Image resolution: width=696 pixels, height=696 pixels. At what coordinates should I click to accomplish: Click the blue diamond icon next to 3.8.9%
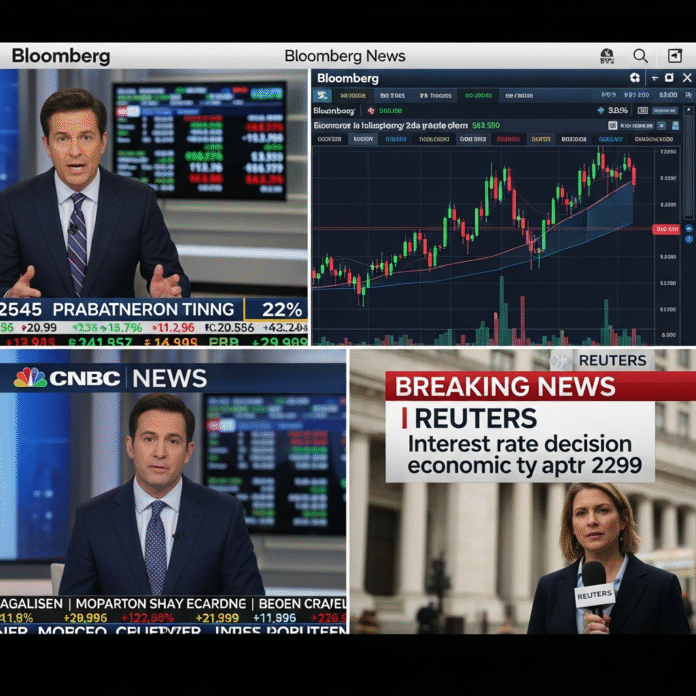pos(601,111)
